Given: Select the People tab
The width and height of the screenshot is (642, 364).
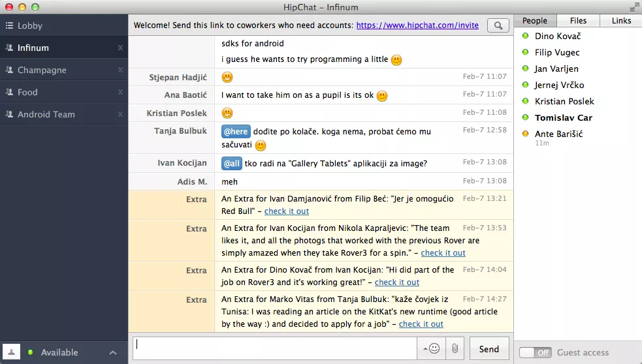Looking at the screenshot, I should 534,21.
